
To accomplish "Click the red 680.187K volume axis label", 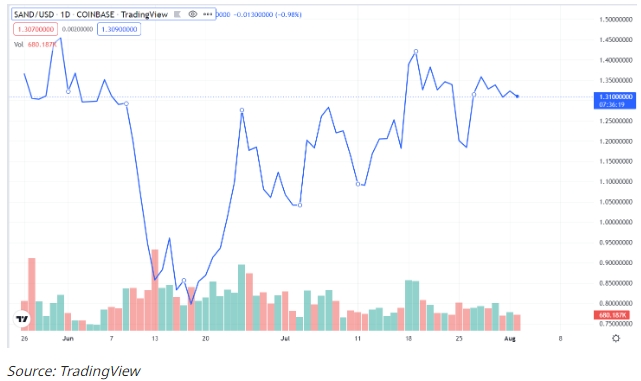I will pyautogui.click(x=612, y=315).
